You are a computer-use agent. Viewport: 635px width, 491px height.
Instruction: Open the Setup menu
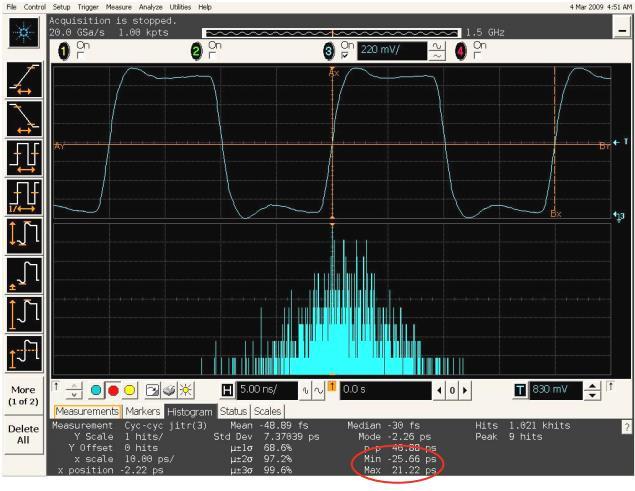tap(61, 7)
